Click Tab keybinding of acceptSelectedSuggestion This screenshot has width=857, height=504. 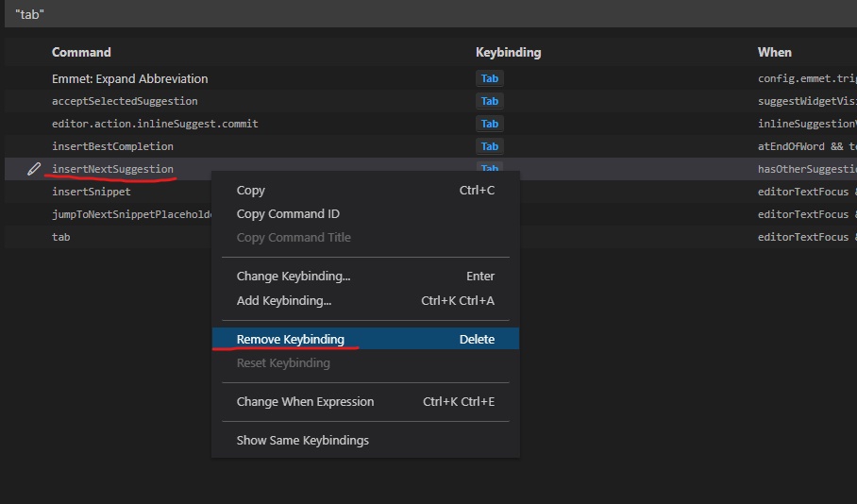coord(490,101)
